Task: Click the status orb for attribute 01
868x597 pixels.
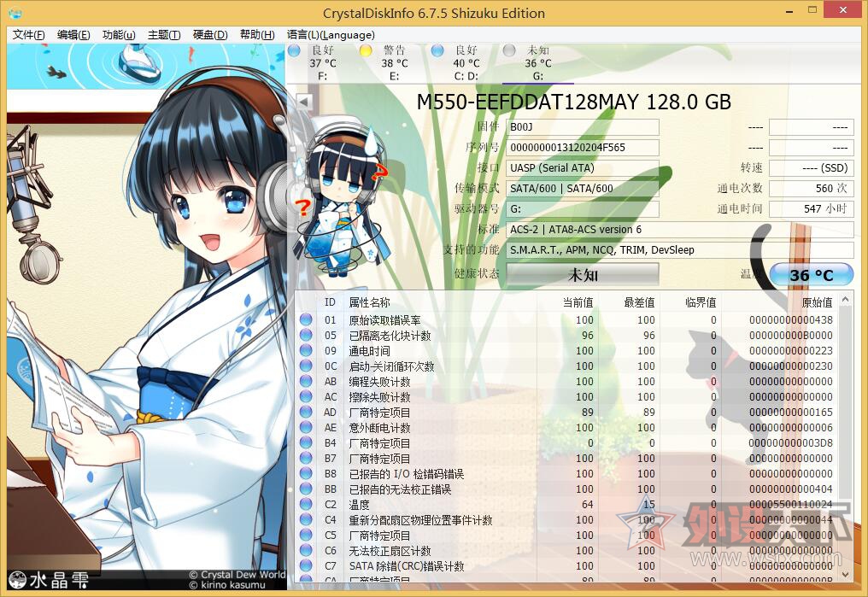Action: tap(306, 320)
